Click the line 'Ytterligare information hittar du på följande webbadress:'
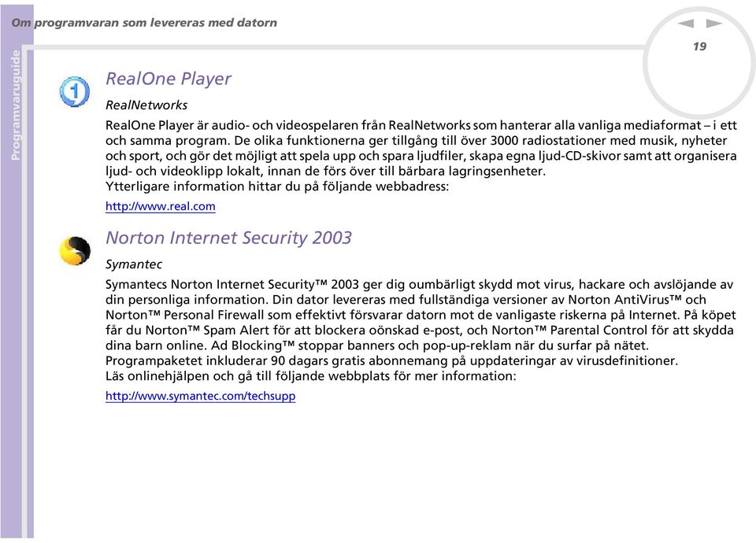The image size is (756, 543). coord(277,187)
